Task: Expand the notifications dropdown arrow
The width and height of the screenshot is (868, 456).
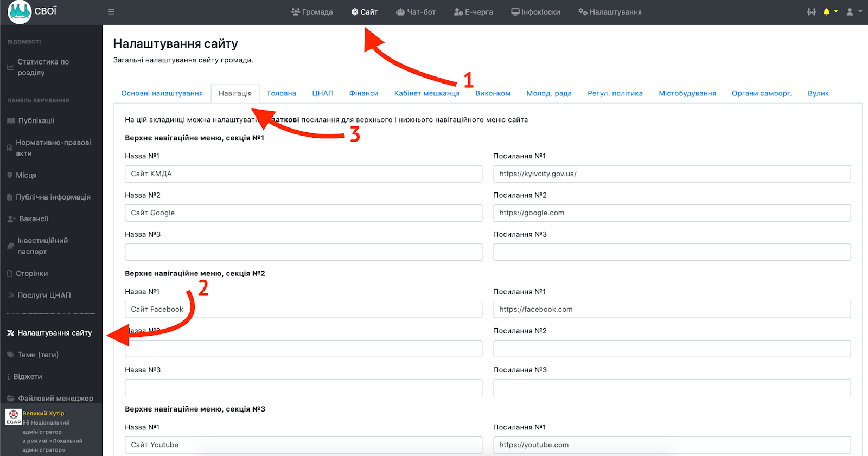Action: pos(836,11)
